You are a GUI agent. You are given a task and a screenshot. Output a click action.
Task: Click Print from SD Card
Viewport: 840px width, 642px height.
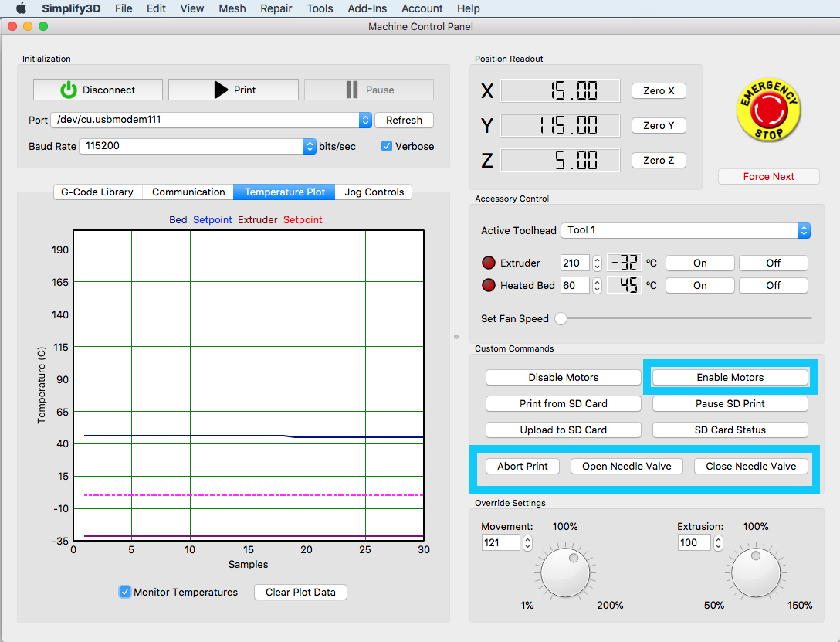[563, 403]
